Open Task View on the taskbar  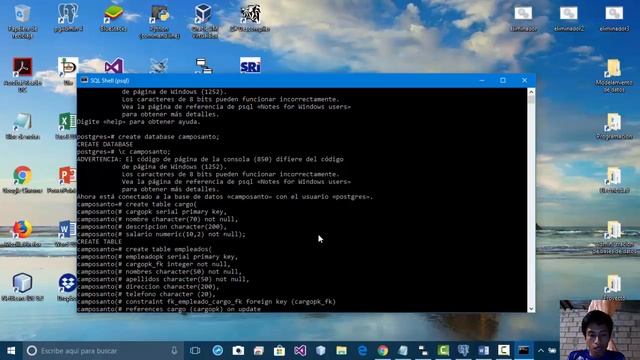195,351
